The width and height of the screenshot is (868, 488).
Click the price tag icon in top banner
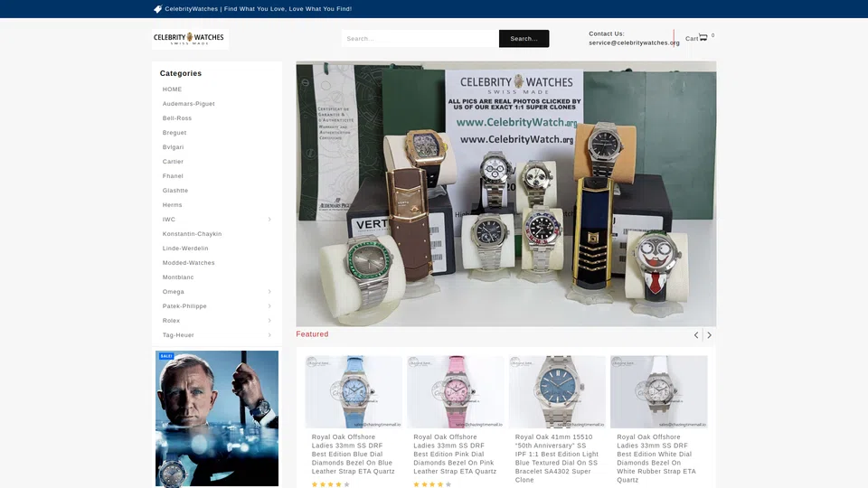coord(157,9)
